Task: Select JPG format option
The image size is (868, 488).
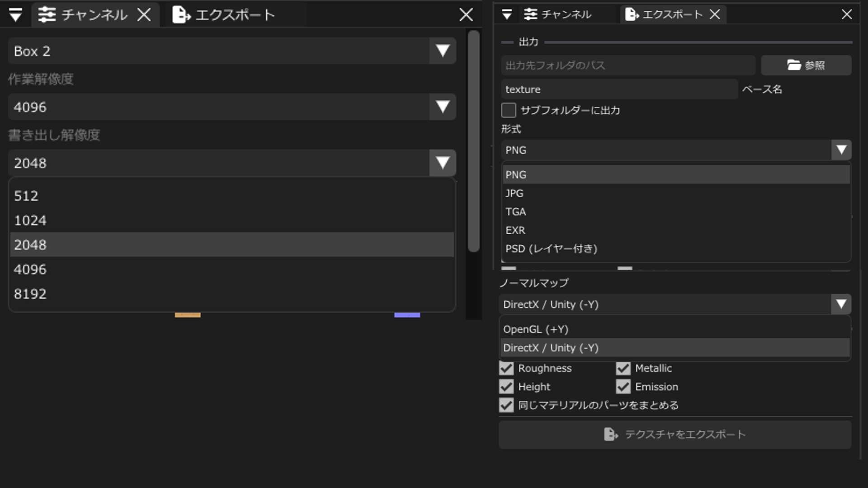Action: (676, 193)
